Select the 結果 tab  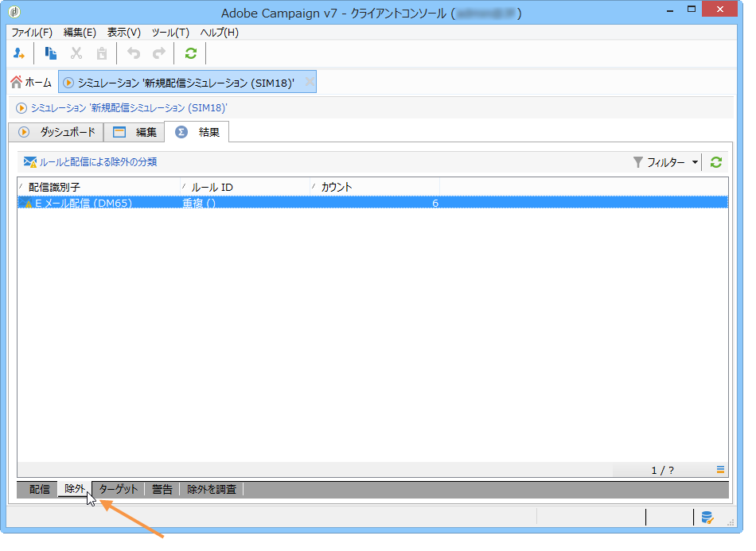coord(197,132)
